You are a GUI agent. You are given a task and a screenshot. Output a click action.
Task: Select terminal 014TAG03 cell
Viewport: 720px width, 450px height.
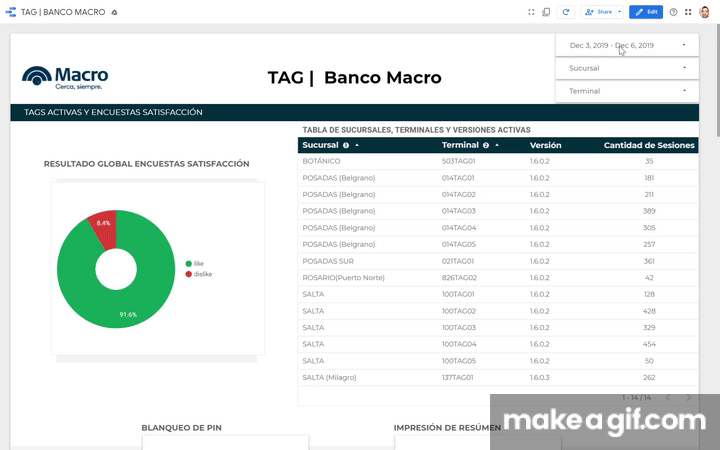click(458, 211)
